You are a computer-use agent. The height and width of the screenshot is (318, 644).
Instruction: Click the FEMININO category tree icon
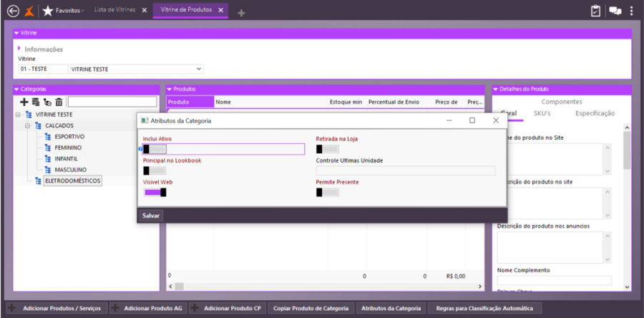point(47,148)
